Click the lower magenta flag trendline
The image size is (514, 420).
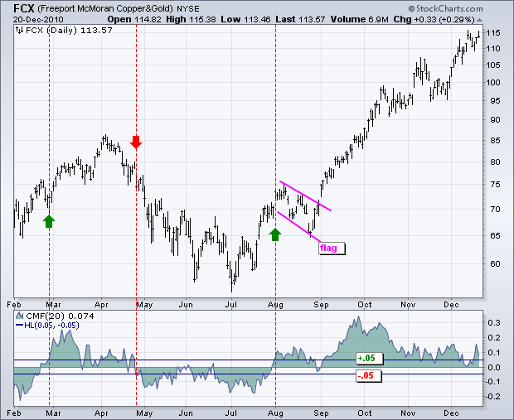click(299, 227)
